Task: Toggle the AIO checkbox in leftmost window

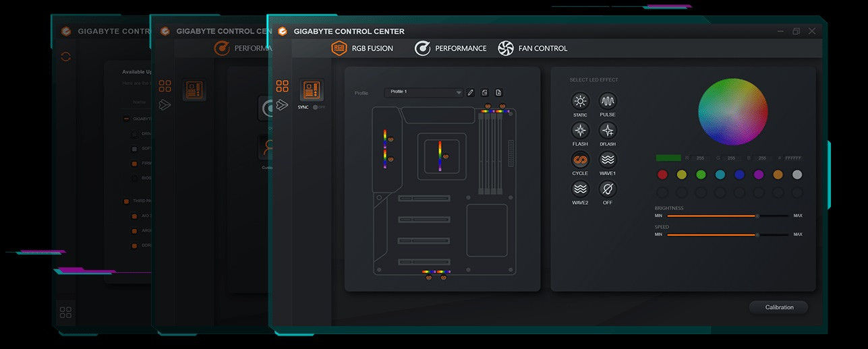Action: [x=135, y=216]
